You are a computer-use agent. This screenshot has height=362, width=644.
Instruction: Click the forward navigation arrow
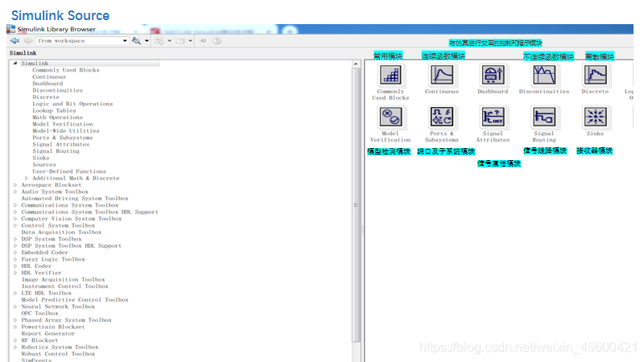click(x=28, y=41)
